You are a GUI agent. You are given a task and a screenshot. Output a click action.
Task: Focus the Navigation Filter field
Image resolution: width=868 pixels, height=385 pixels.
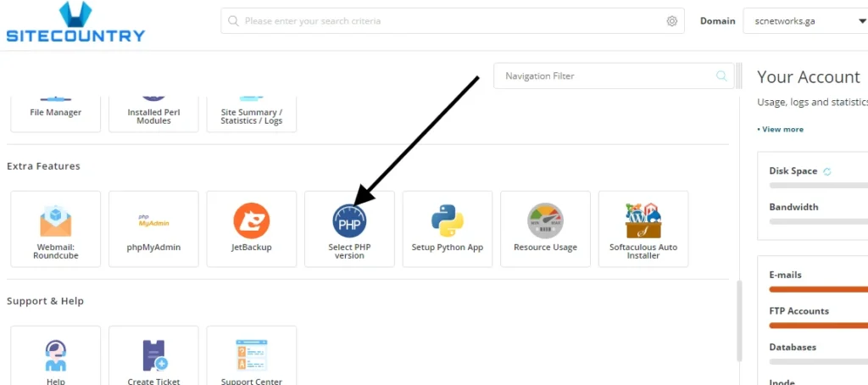pyautogui.click(x=614, y=75)
